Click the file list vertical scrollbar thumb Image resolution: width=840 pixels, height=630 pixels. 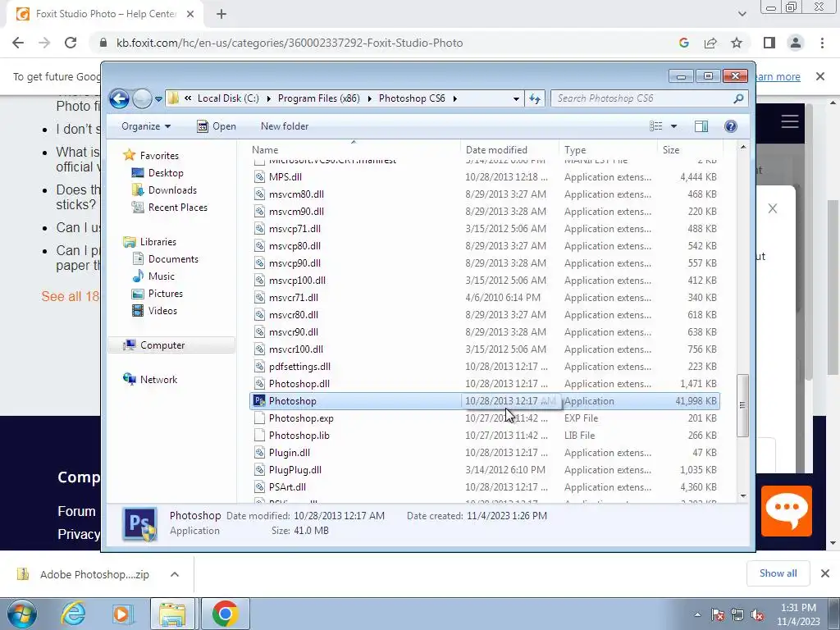pyautogui.click(x=742, y=405)
